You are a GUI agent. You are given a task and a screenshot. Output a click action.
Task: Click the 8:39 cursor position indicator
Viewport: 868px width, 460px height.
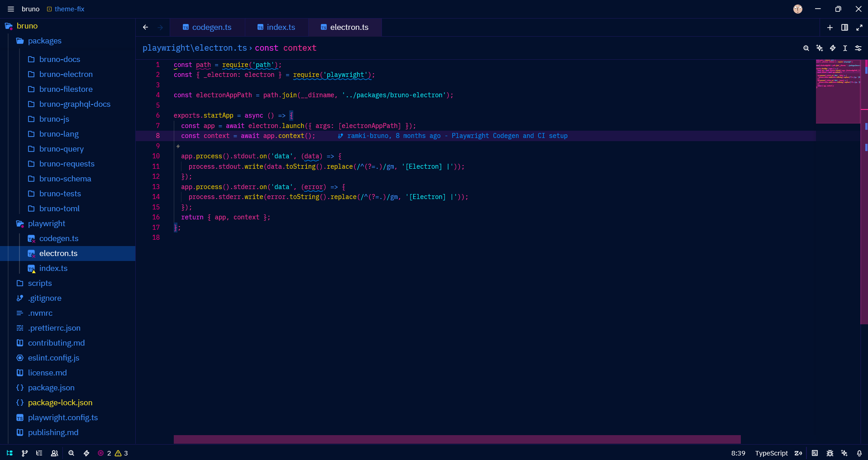point(738,453)
